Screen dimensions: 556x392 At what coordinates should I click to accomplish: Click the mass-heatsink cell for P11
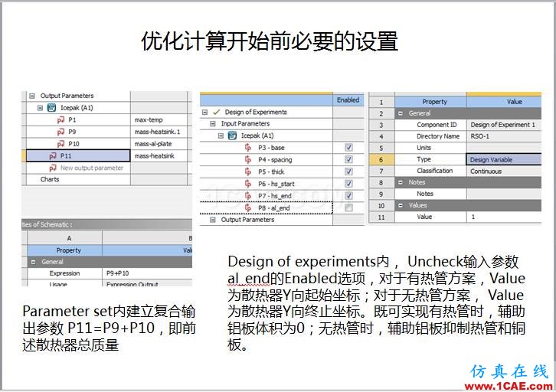159,156
